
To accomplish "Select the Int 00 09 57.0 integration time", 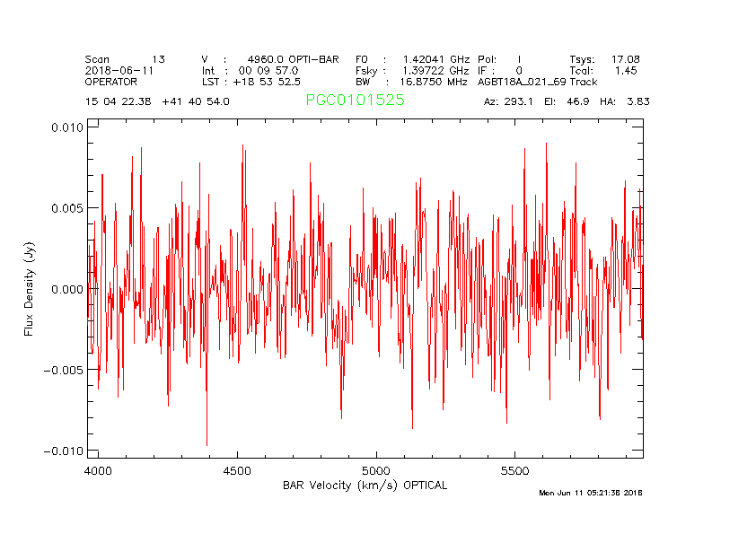I will pos(251,70).
